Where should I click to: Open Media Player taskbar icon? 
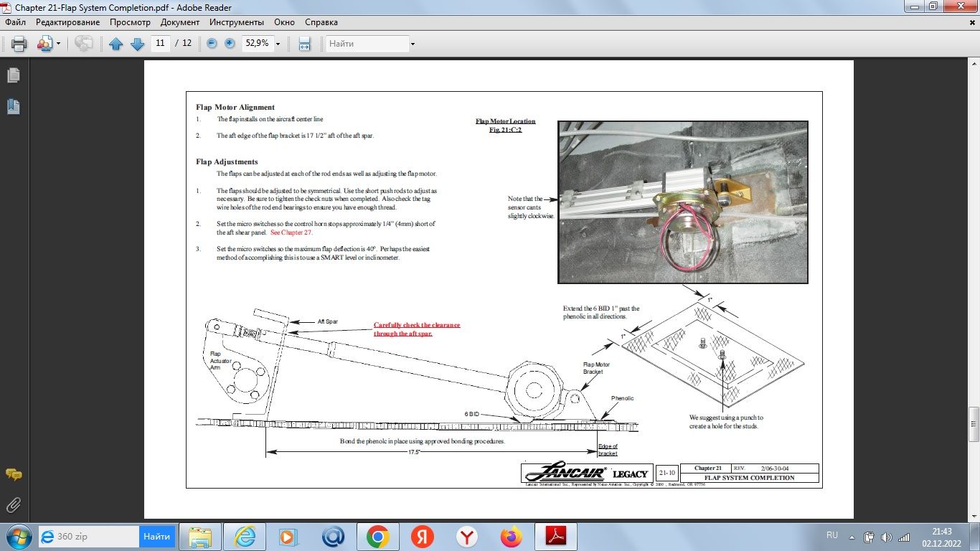click(x=288, y=537)
